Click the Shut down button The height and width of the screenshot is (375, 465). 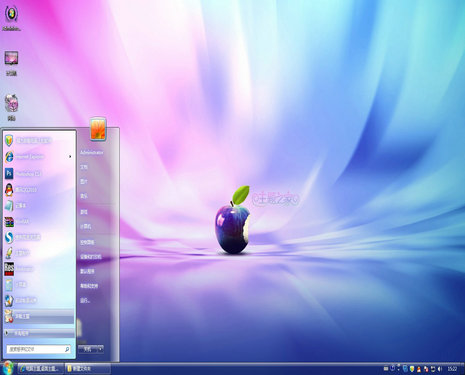[88, 349]
